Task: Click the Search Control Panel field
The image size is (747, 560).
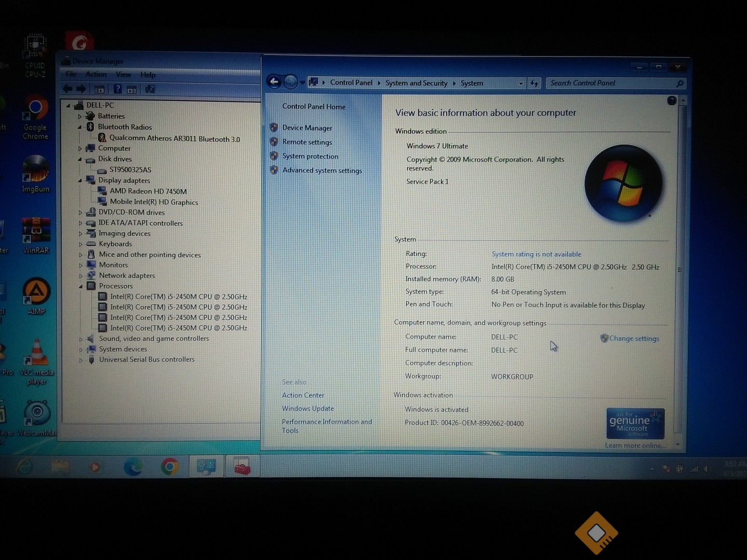Action: point(616,83)
